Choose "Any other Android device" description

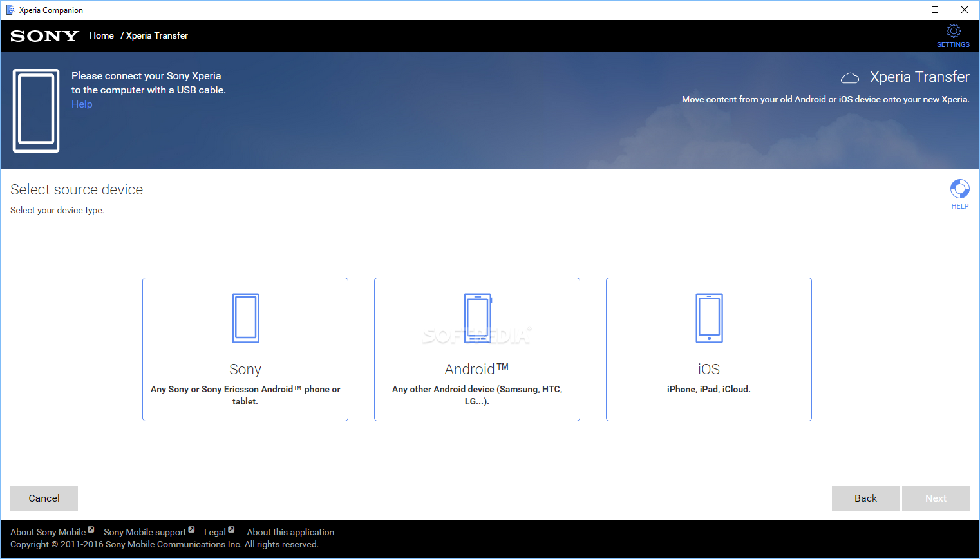(x=477, y=395)
